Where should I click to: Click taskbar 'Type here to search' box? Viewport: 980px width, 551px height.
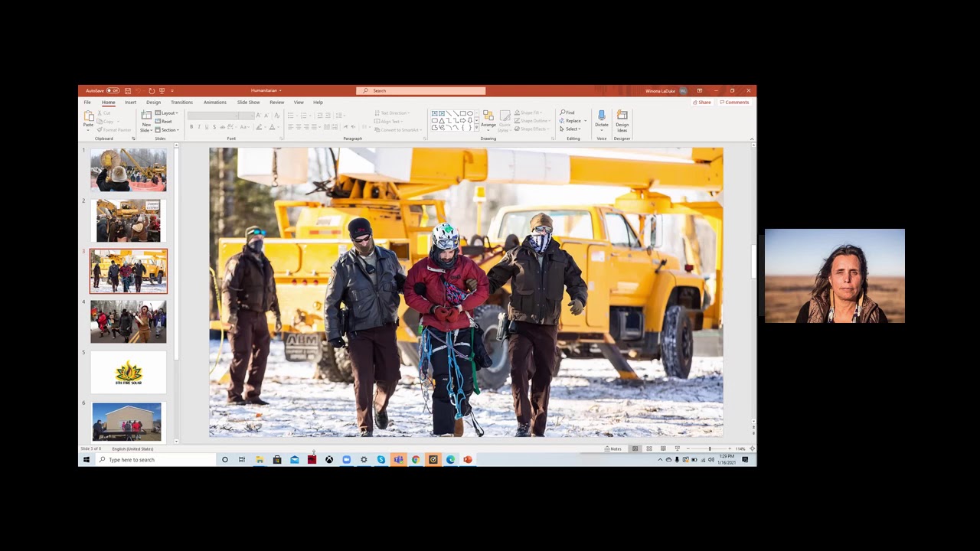point(156,460)
